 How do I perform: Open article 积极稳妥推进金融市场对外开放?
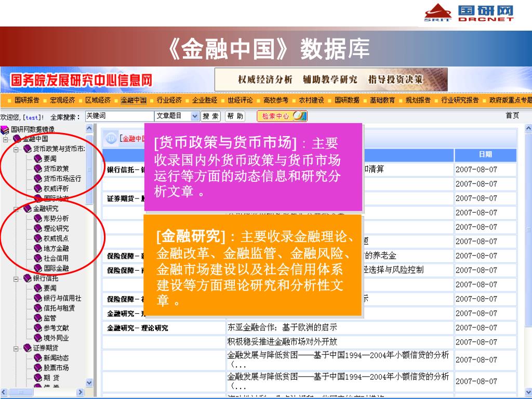(x=282, y=342)
